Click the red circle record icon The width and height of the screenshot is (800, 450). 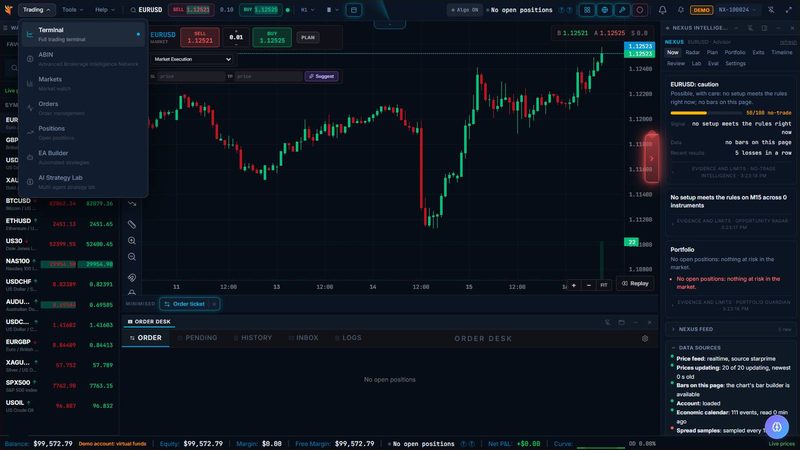pos(640,10)
